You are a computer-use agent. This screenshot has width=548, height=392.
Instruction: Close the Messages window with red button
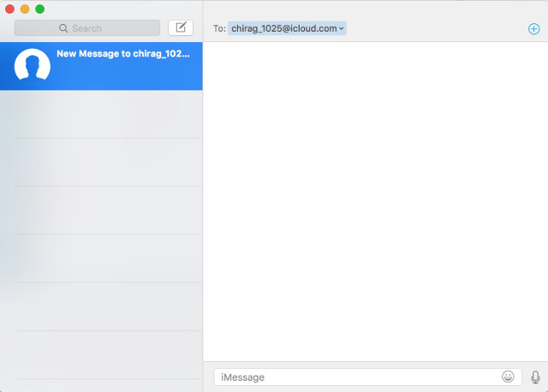point(9,9)
